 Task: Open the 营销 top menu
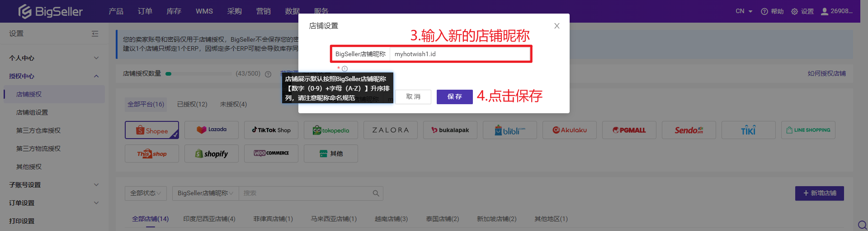[263, 11]
